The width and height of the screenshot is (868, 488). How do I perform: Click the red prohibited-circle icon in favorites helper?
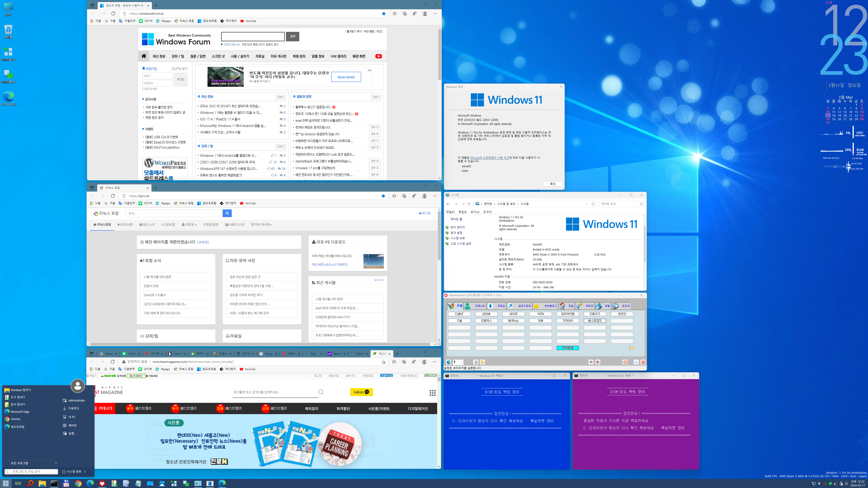[625, 362]
